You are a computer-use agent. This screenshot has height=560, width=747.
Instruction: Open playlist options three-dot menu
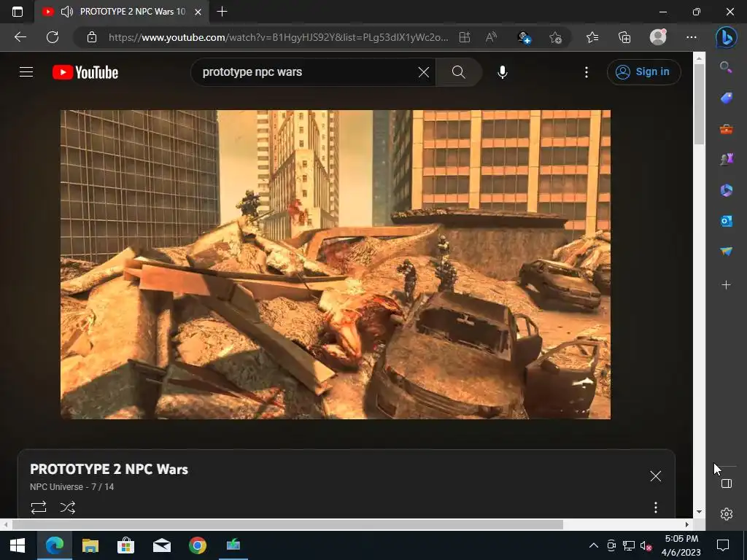coord(656,507)
